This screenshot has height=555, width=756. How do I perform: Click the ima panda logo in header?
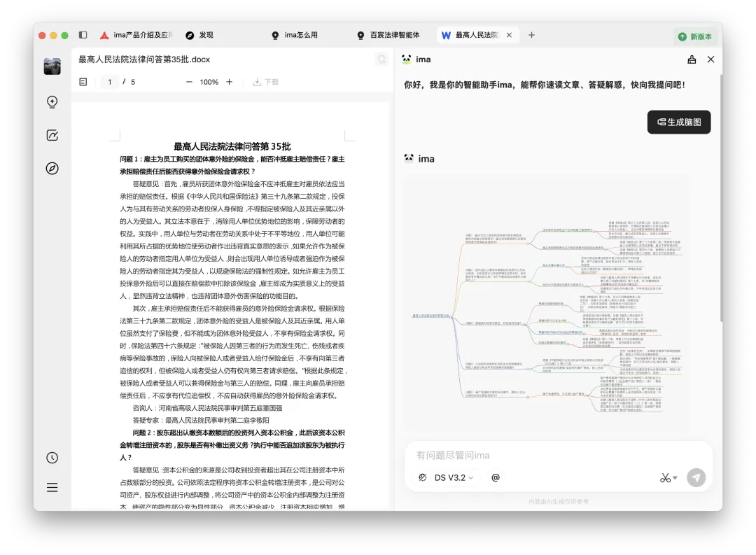coord(407,59)
